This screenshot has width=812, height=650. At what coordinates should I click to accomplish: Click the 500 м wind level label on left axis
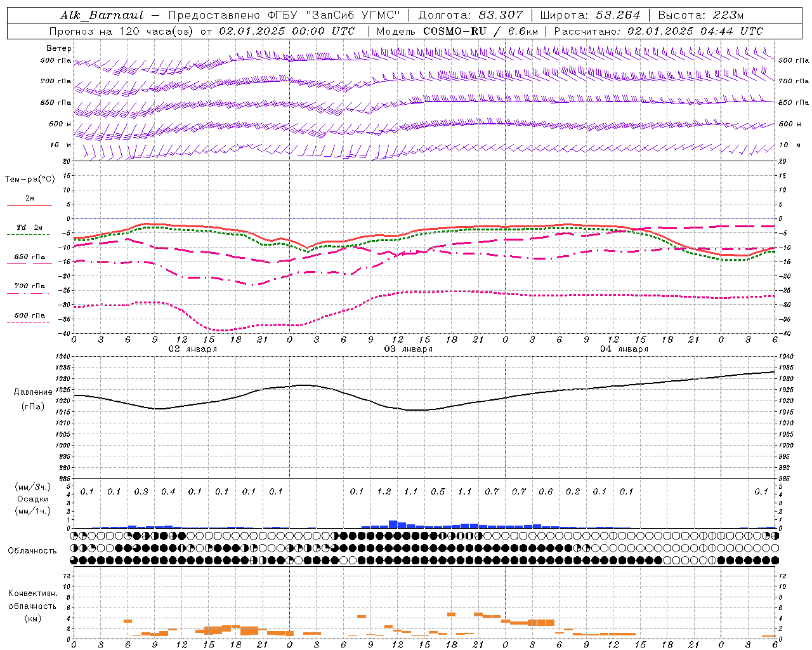coord(60,124)
